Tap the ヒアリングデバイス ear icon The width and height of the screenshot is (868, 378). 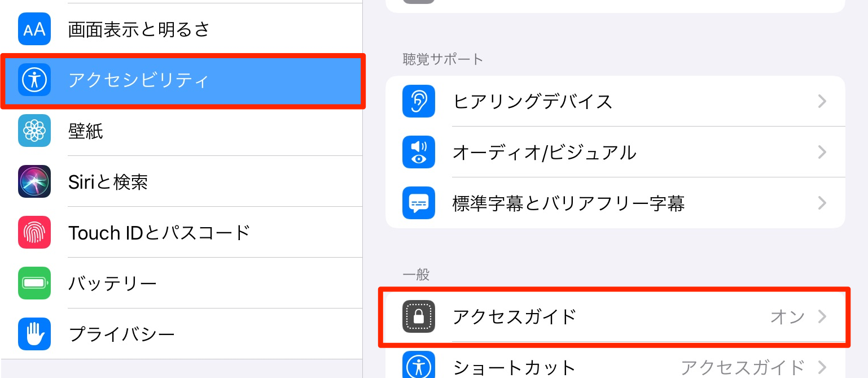tap(419, 101)
